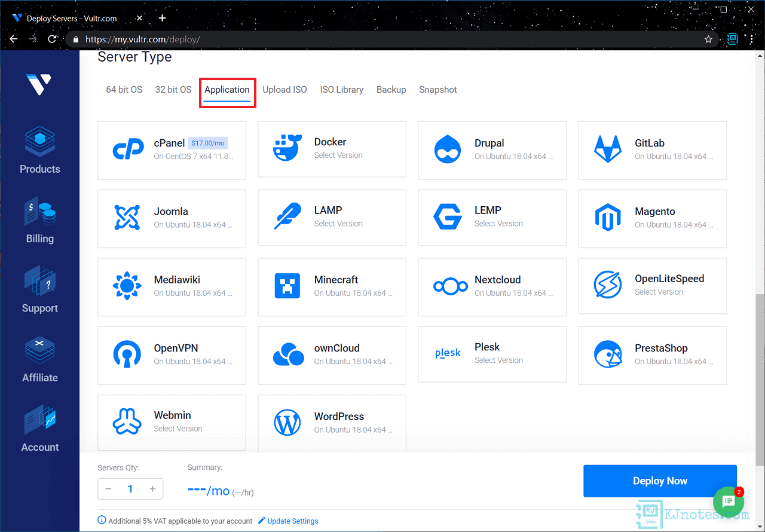The image size is (765, 532).
Task: Open the Account sidebar section
Action: pyautogui.click(x=39, y=429)
